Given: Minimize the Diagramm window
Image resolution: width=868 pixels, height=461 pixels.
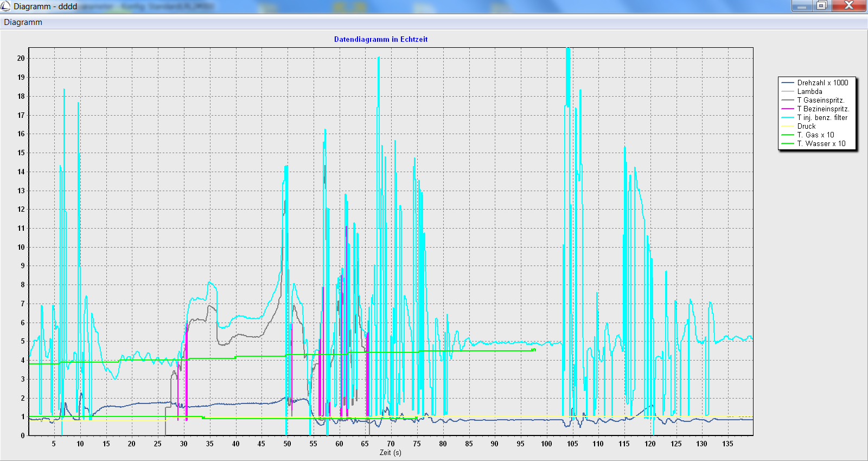Looking at the screenshot, I should (802, 5).
